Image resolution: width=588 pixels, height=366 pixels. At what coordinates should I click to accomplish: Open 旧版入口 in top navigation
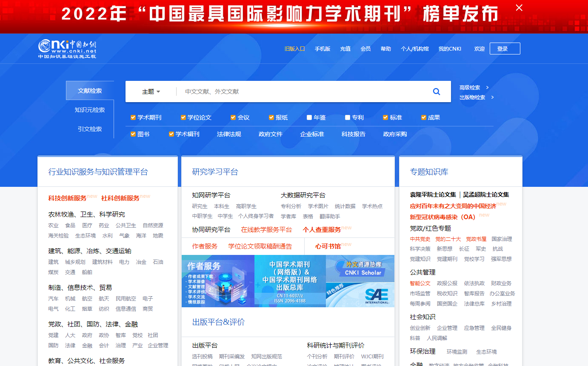click(295, 49)
